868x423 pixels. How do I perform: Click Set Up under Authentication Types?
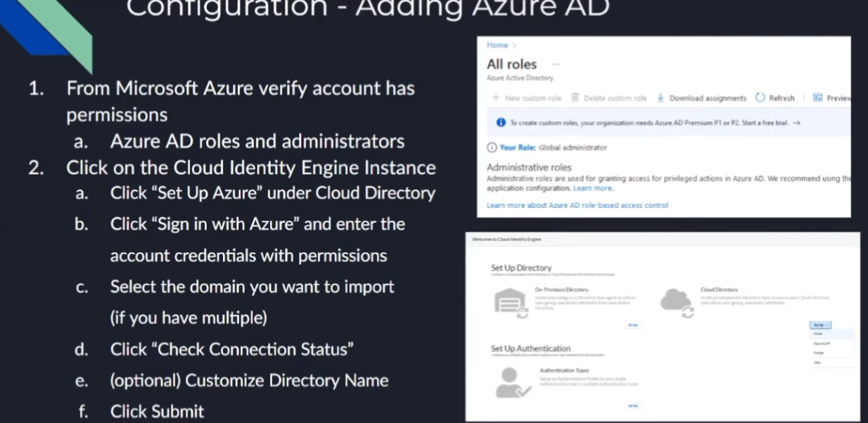(632, 405)
